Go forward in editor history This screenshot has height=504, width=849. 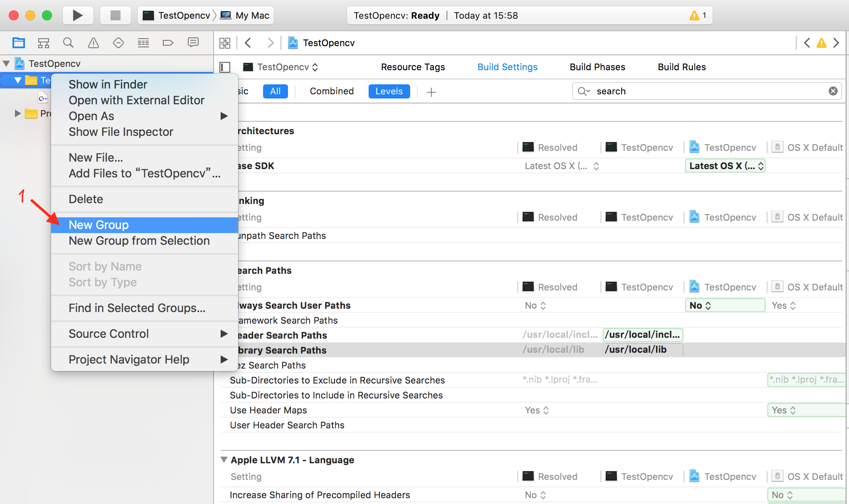tap(271, 43)
